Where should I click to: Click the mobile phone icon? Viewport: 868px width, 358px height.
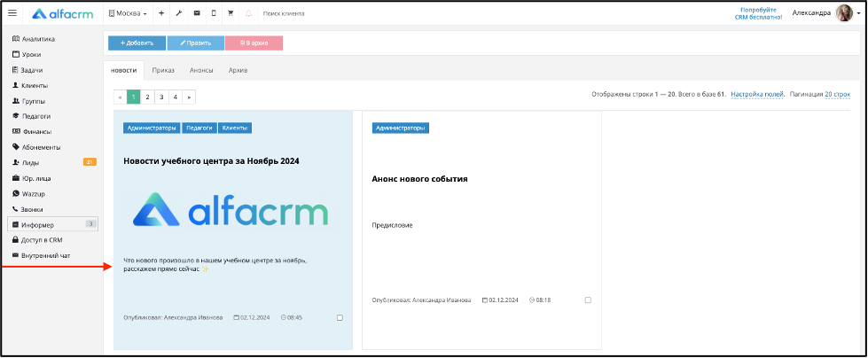coord(214,13)
